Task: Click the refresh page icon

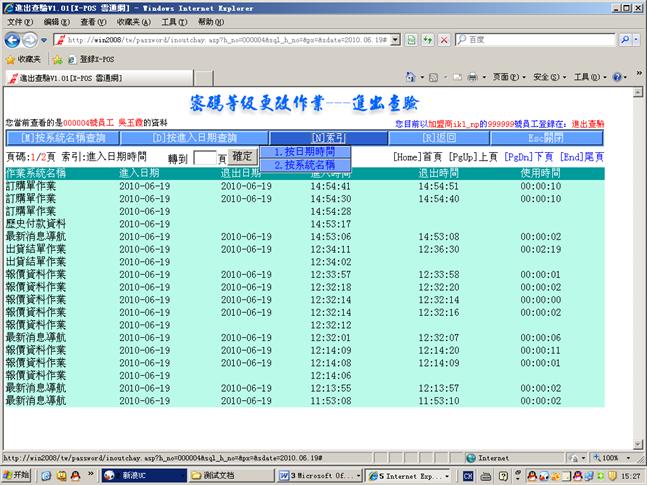Action: [x=427, y=40]
